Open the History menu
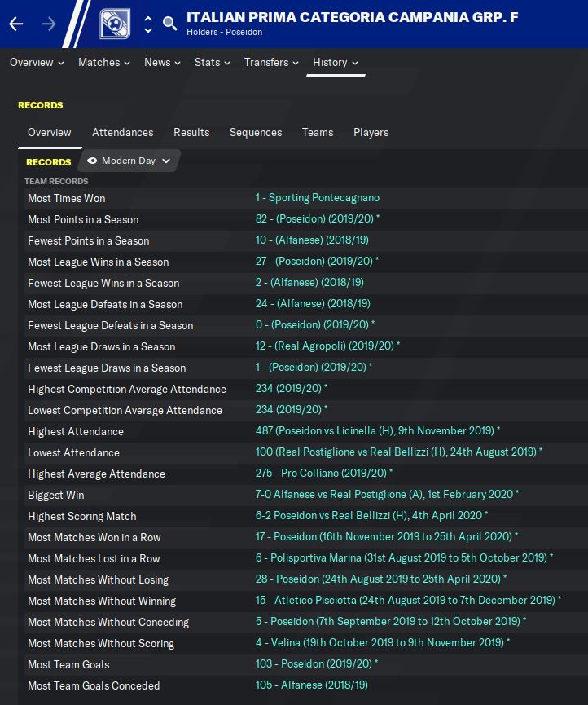 tap(336, 62)
